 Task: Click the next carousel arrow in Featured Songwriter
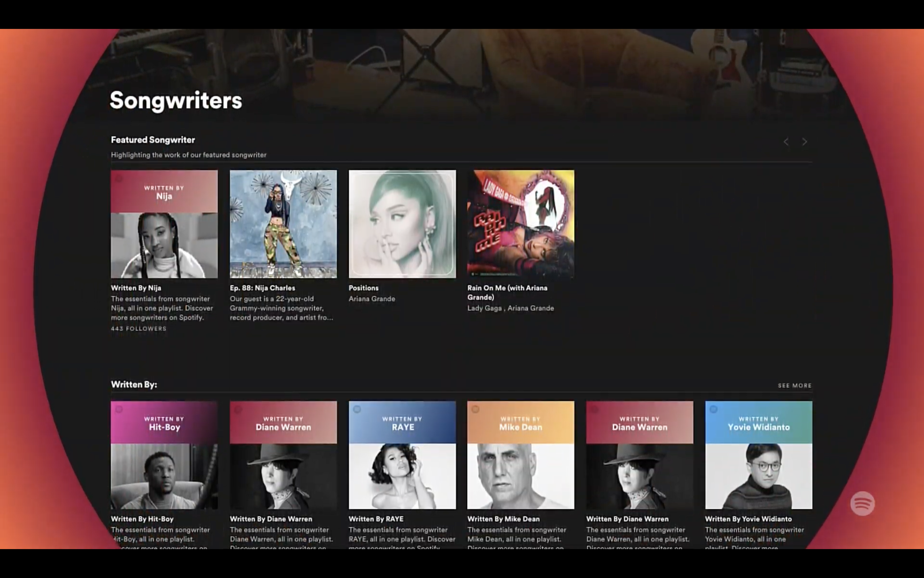pyautogui.click(x=805, y=142)
